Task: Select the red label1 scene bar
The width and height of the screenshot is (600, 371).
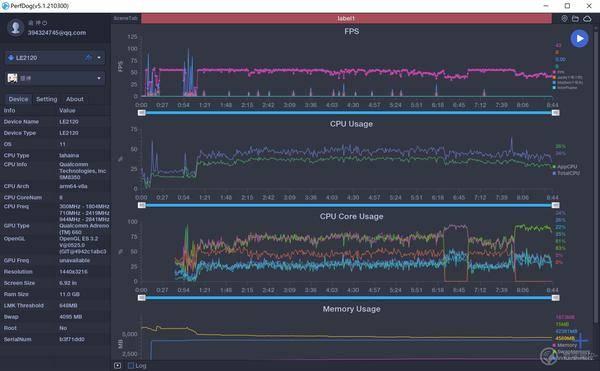Action: tap(346, 18)
